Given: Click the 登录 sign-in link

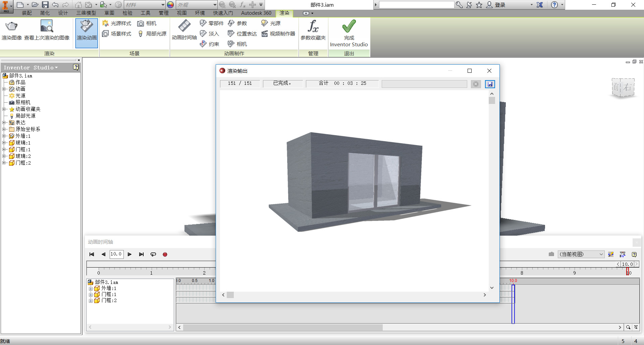Looking at the screenshot, I should (x=500, y=5).
